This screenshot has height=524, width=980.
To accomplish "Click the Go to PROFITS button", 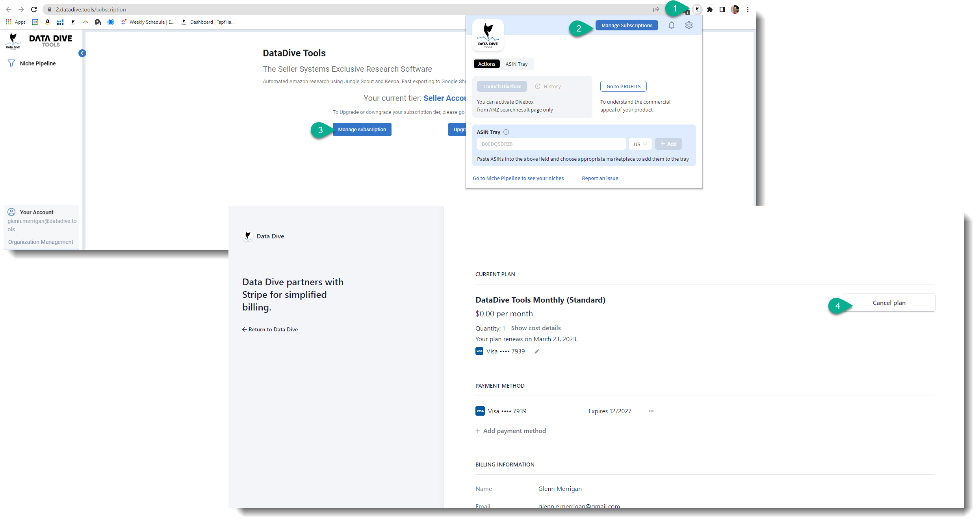I will point(624,86).
